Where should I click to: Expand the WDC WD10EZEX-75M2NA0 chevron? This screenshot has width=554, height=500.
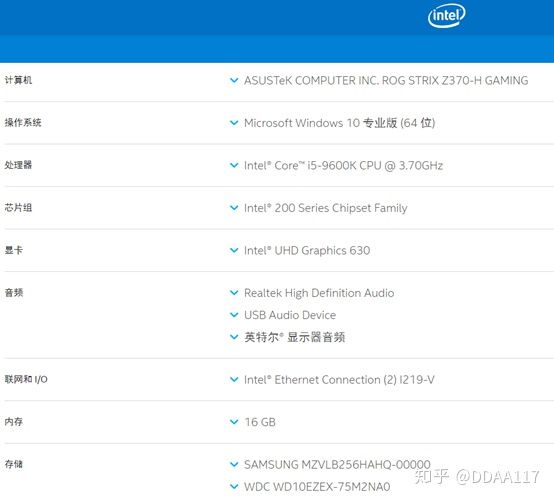coord(234,487)
